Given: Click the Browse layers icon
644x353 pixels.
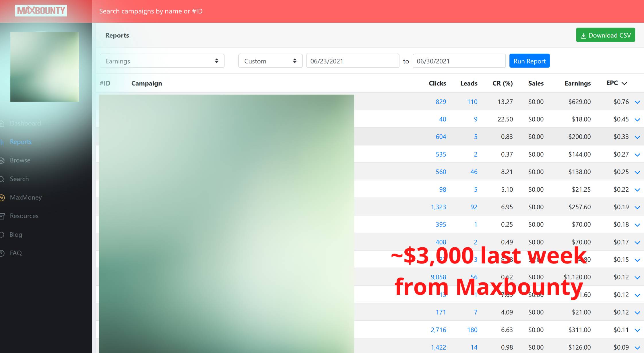Looking at the screenshot, I should pos(2,160).
